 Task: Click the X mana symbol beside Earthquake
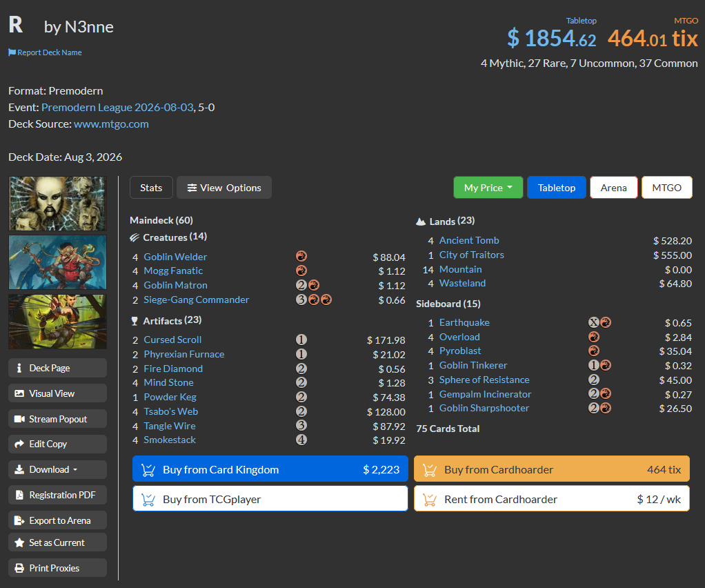tap(593, 322)
